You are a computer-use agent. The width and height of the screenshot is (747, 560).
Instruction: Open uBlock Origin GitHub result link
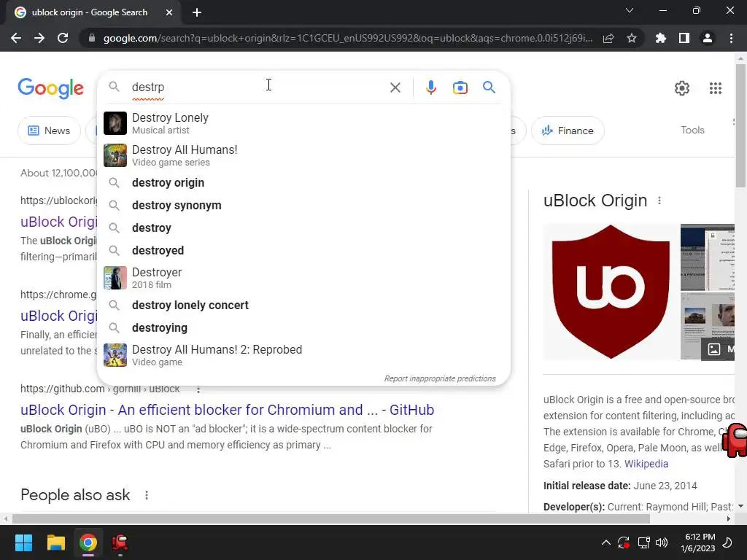(228, 410)
